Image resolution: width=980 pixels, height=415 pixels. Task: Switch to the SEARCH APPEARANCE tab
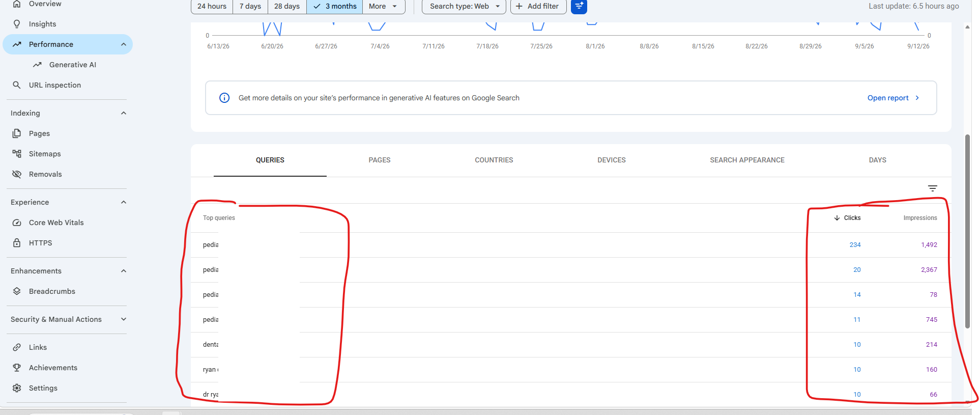(x=747, y=160)
